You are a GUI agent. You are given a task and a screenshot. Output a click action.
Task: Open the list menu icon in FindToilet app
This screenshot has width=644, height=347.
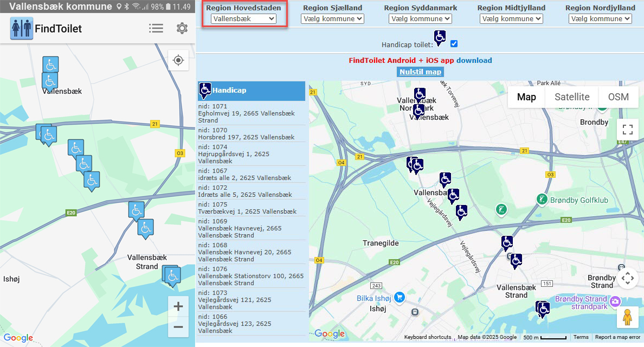pos(156,28)
